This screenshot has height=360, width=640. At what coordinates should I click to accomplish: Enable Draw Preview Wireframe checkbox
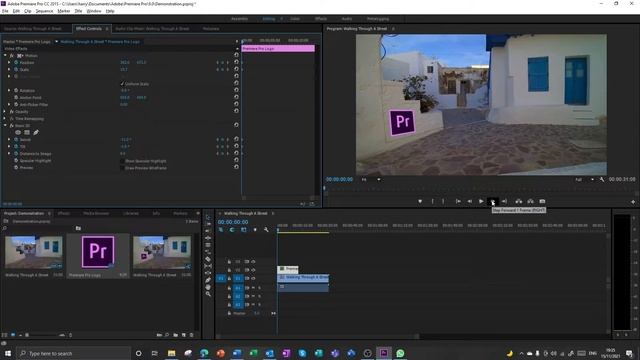pyautogui.click(x=122, y=168)
